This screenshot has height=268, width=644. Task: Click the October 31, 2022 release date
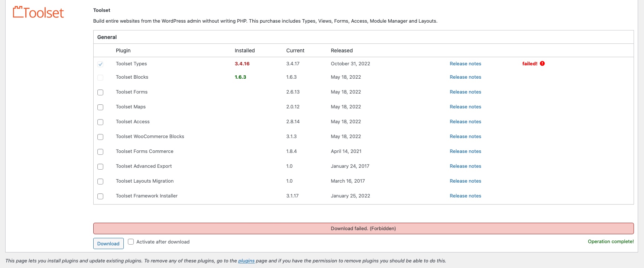point(350,64)
